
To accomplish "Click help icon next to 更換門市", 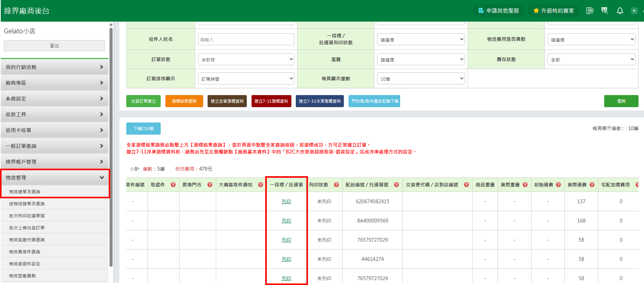I will pyautogui.click(x=210, y=185).
